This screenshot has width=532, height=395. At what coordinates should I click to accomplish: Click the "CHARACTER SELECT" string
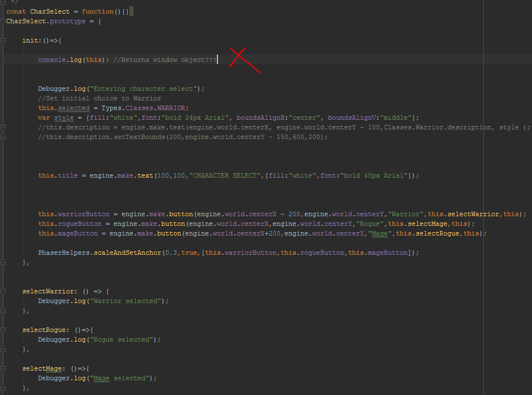[225, 176]
